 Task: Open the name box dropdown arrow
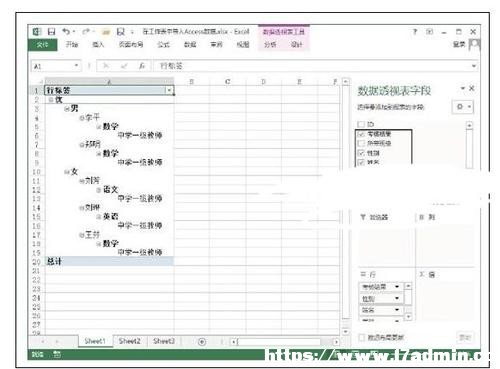76,66
